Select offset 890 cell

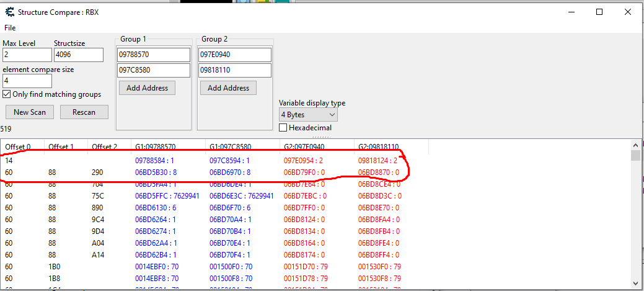97,208
